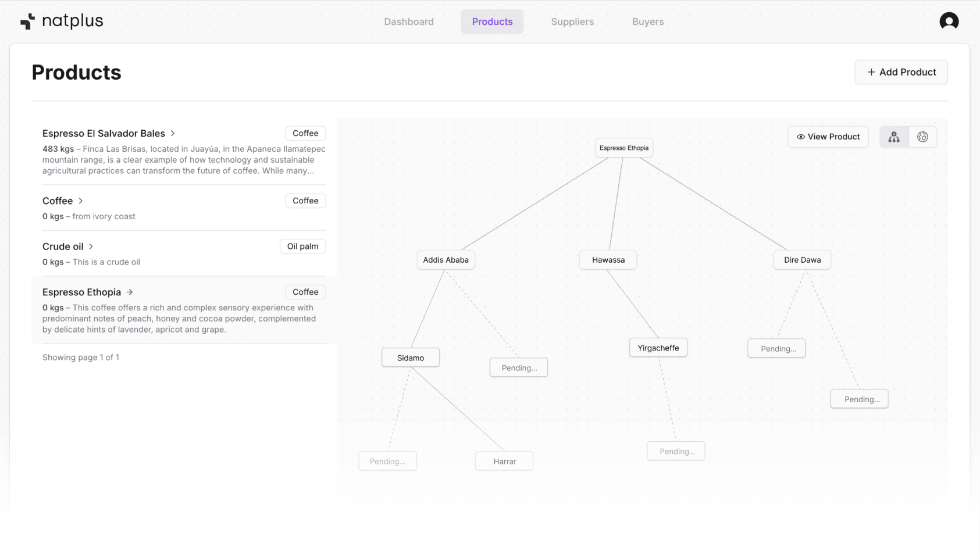
Task: Click the Add Product button
Action: coord(901,72)
